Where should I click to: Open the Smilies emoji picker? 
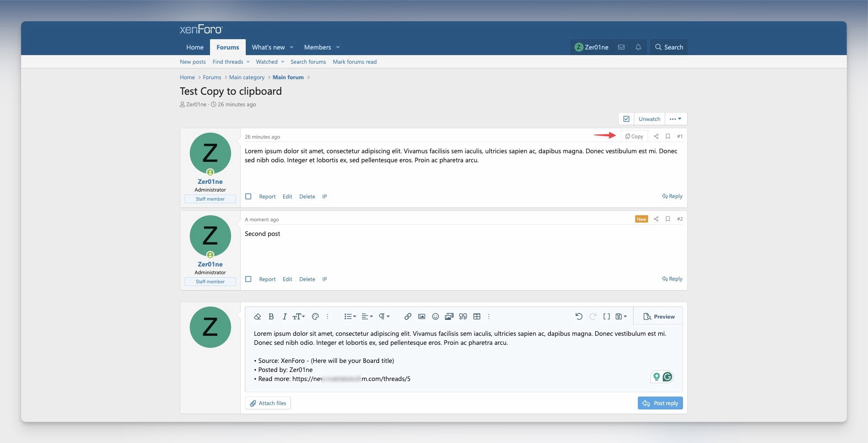pyautogui.click(x=436, y=316)
